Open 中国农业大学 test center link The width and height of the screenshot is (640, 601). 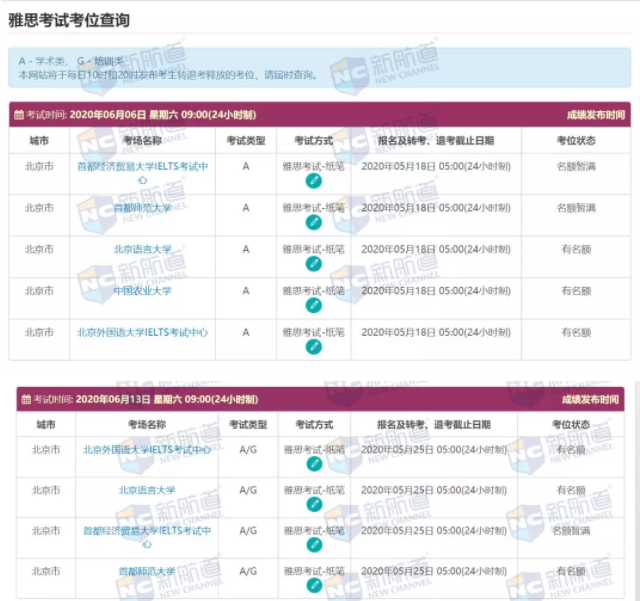(142, 291)
